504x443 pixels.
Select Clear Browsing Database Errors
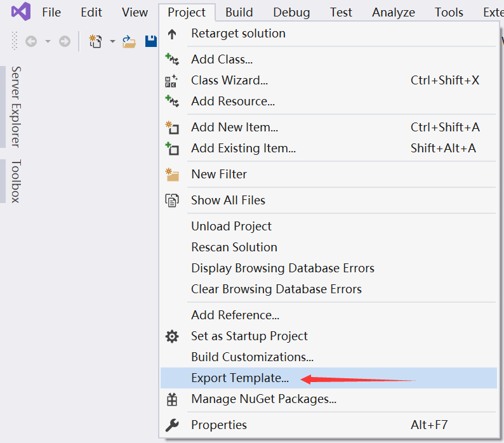click(x=329, y=289)
